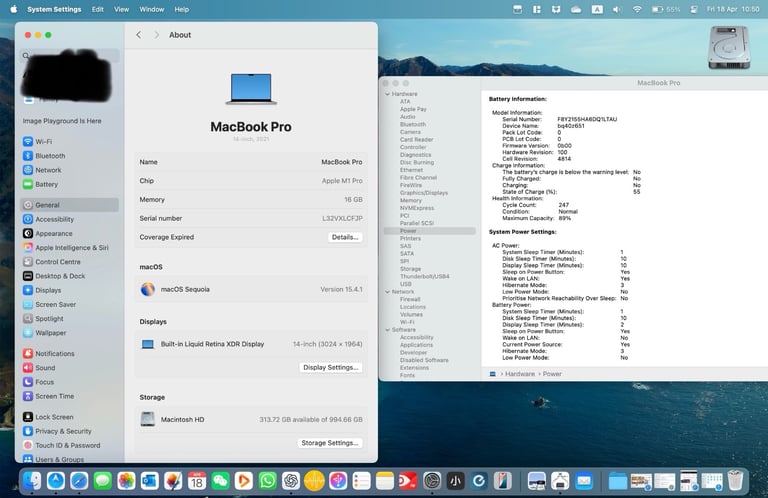Select Storage in System Information sidebar

click(x=410, y=269)
